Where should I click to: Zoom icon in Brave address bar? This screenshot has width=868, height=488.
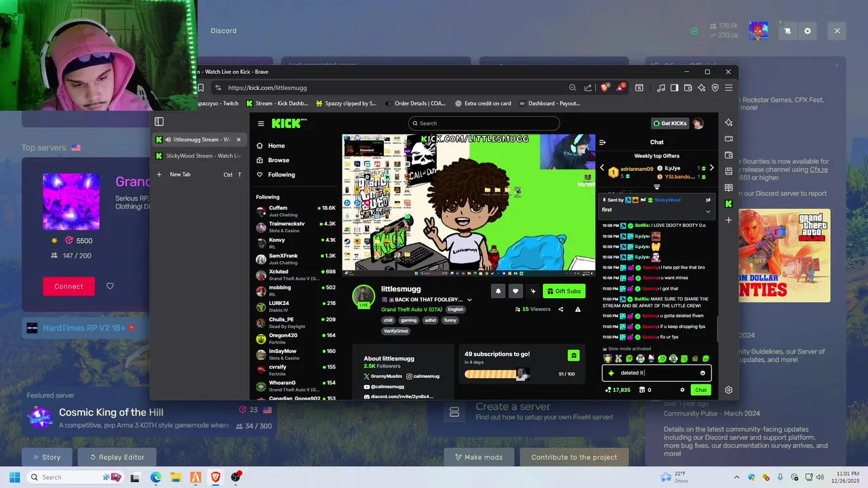[x=573, y=87]
